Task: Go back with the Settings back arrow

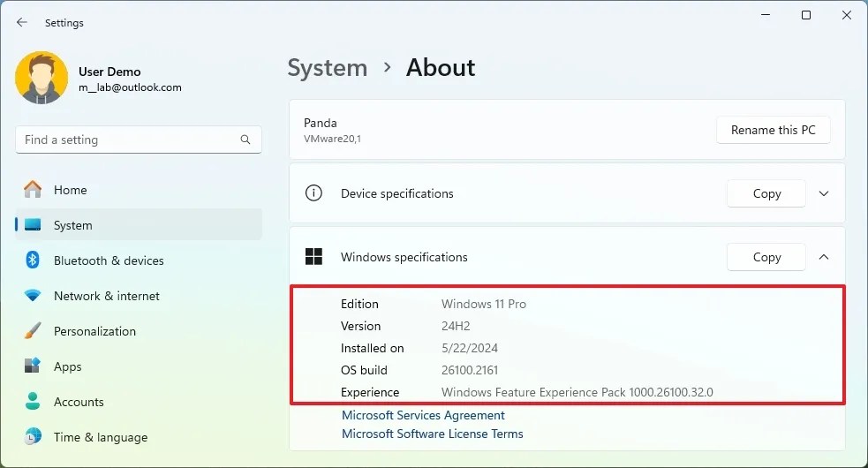Action: [x=21, y=22]
